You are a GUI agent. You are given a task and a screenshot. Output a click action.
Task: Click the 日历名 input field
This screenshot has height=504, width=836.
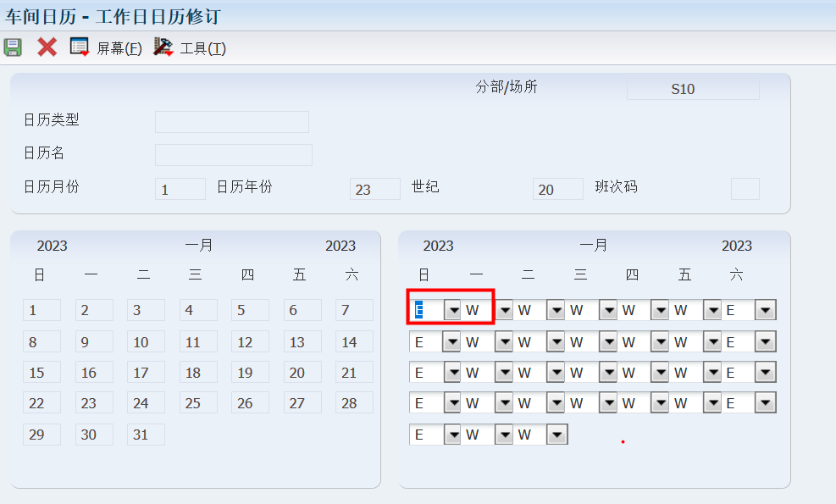(233, 155)
